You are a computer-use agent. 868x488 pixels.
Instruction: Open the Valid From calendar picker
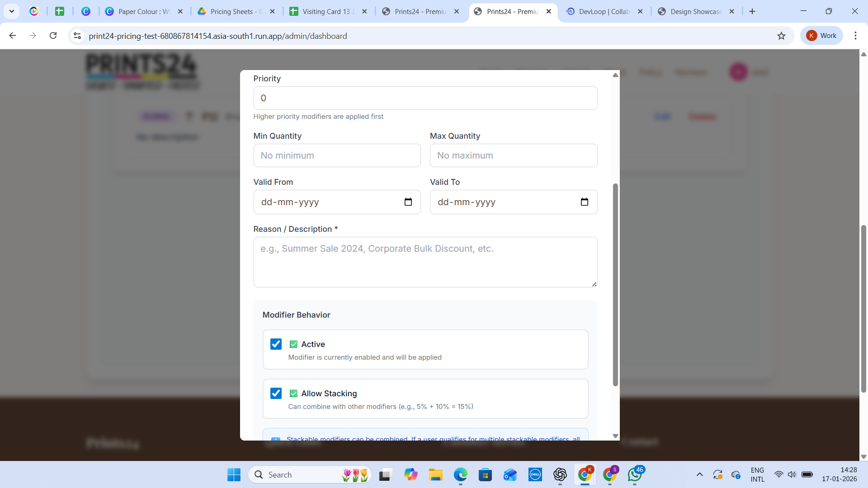408,202
